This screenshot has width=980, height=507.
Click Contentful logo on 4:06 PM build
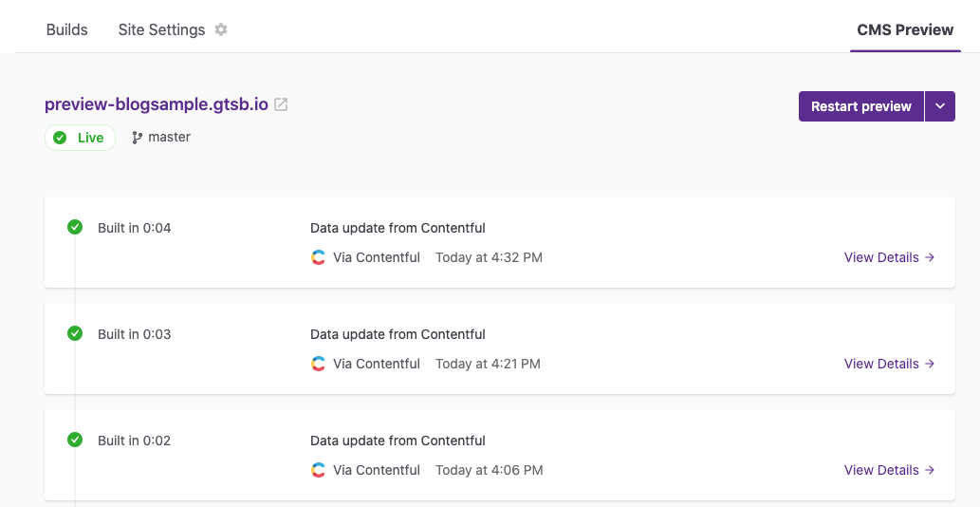pos(319,470)
